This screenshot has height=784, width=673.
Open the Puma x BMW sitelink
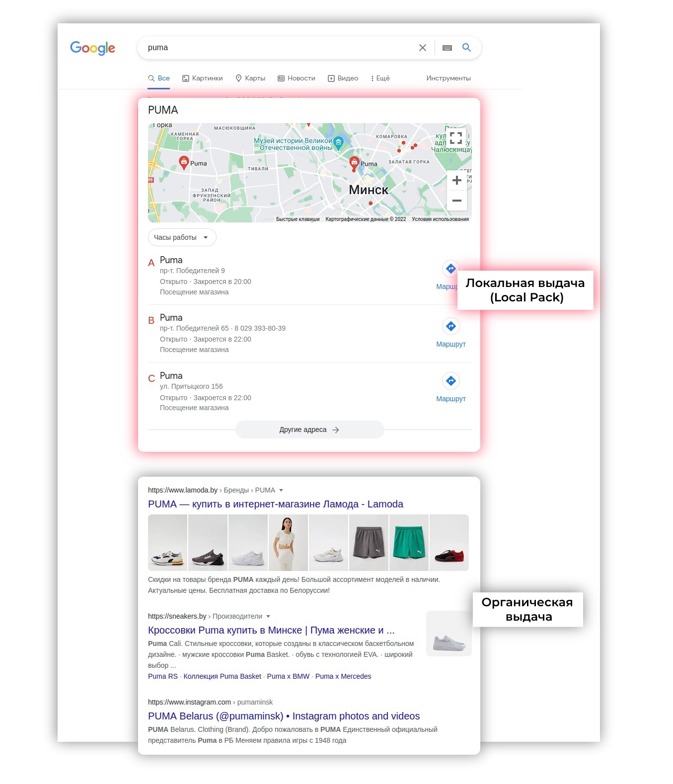[x=288, y=676]
